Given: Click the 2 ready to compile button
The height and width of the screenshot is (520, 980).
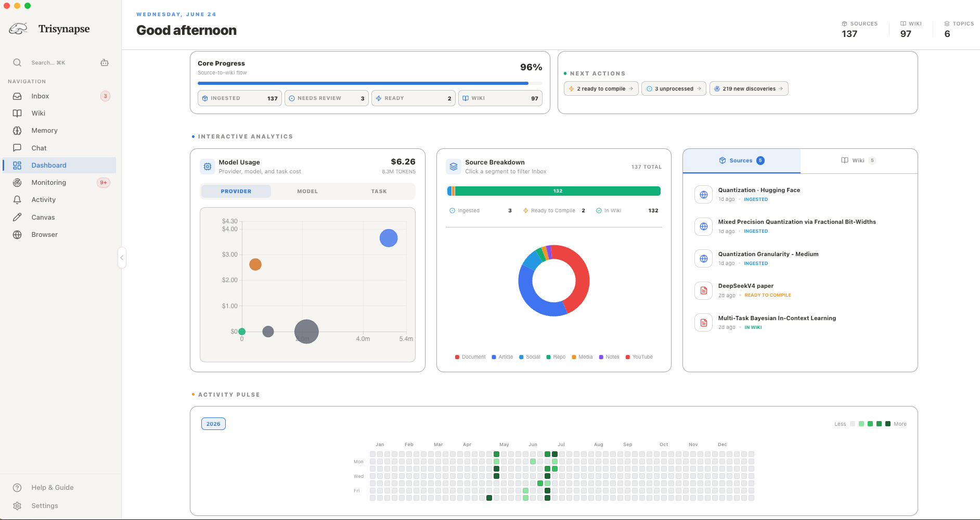Looking at the screenshot, I should coord(601,88).
